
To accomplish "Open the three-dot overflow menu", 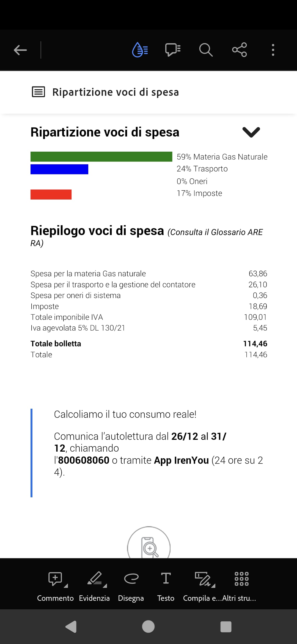I will [273, 50].
